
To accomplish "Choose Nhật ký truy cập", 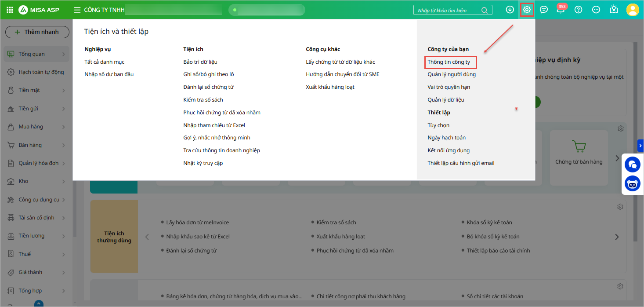I will point(203,163).
